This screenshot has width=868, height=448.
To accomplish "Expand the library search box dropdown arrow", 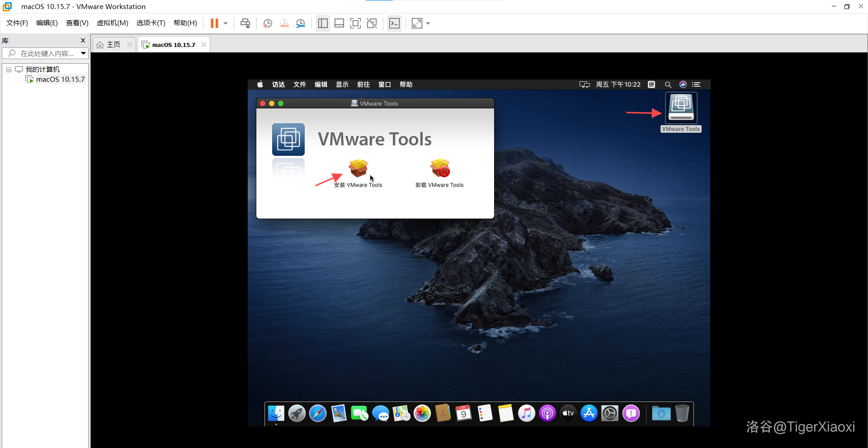I will point(83,53).
